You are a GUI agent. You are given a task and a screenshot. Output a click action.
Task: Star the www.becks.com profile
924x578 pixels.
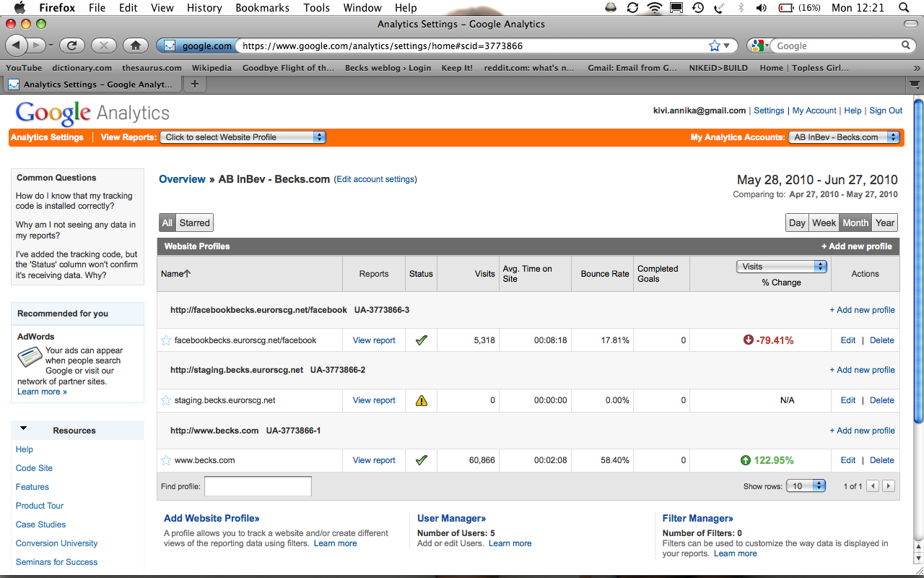coord(166,460)
